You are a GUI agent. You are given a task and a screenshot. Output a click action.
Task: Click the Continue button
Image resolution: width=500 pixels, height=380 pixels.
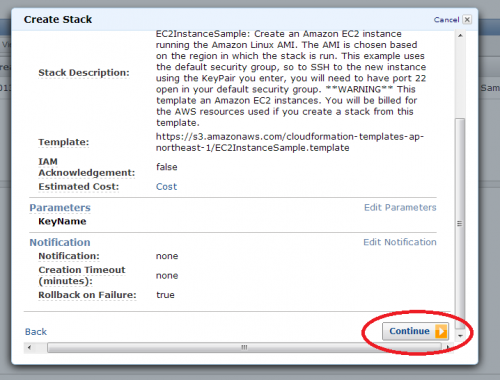click(x=415, y=331)
